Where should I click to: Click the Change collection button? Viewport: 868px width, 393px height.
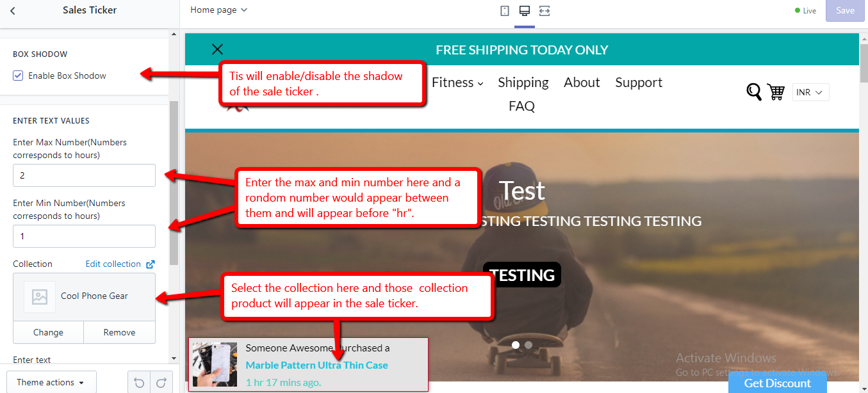coord(48,332)
